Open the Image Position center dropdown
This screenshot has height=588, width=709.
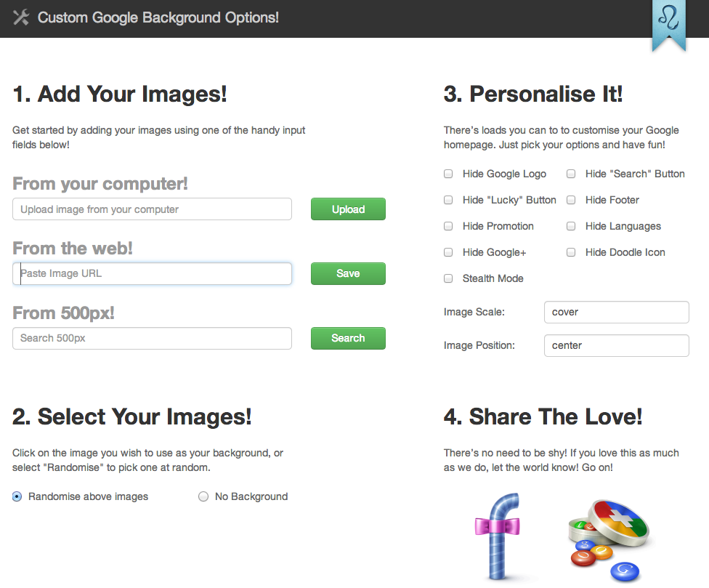[x=616, y=345]
